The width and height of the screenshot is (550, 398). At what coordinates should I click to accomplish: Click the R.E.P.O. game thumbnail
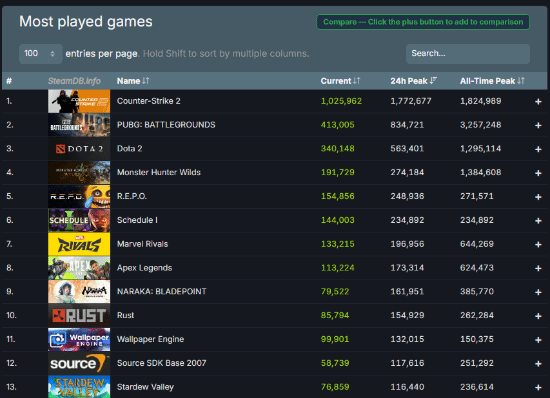click(x=79, y=197)
